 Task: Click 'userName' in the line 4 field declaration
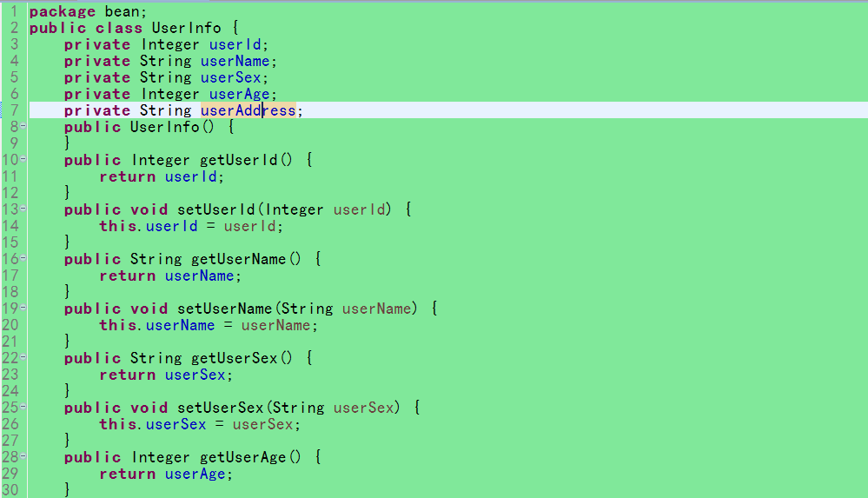(x=235, y=61)
